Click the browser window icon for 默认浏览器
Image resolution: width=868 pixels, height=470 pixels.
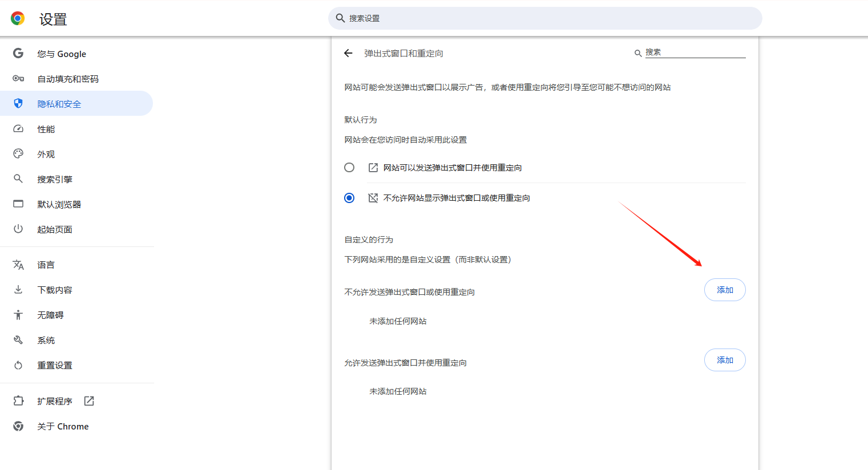point(18,204)
